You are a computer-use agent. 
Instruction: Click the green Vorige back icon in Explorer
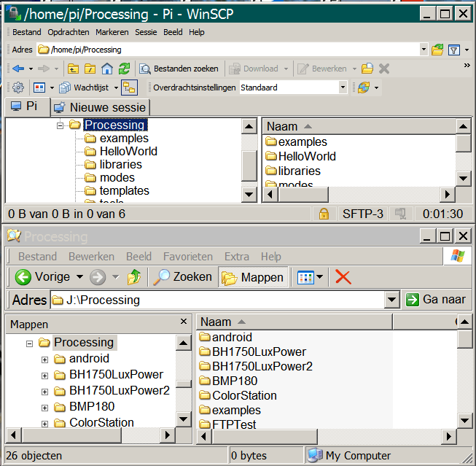(x=23, y=277)
